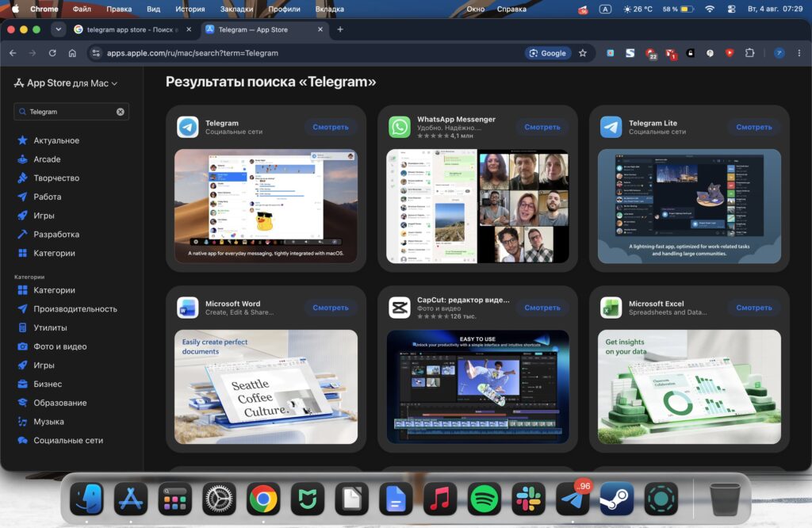This screenshot has width=812, height=528.
Task: Expand App Store для Mac platform dropdown
Action: [x=65, y=82]
